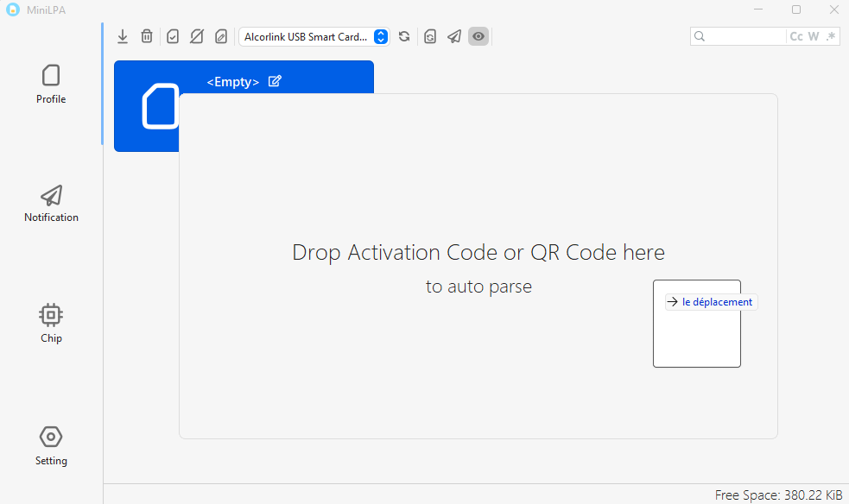Viewport: 849px width, 504px height.
Task: Edit the Empty profile nickname
Action: point(275,80)
